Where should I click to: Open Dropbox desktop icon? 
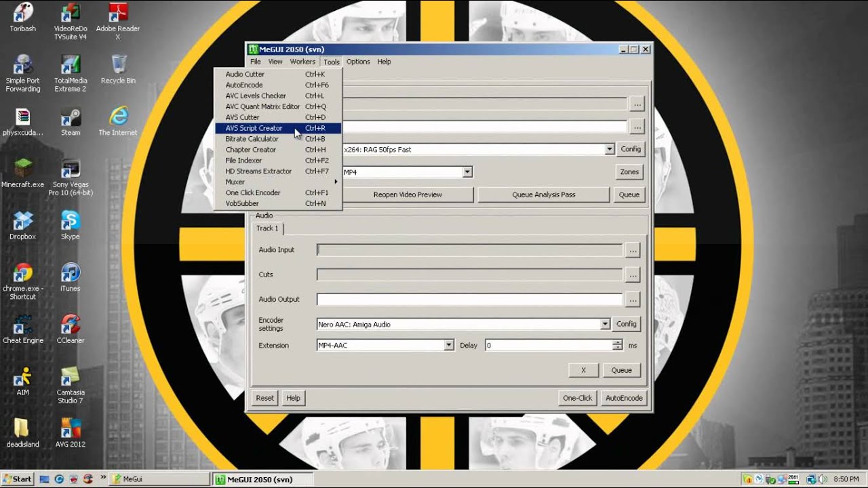(x=22, y=225)
